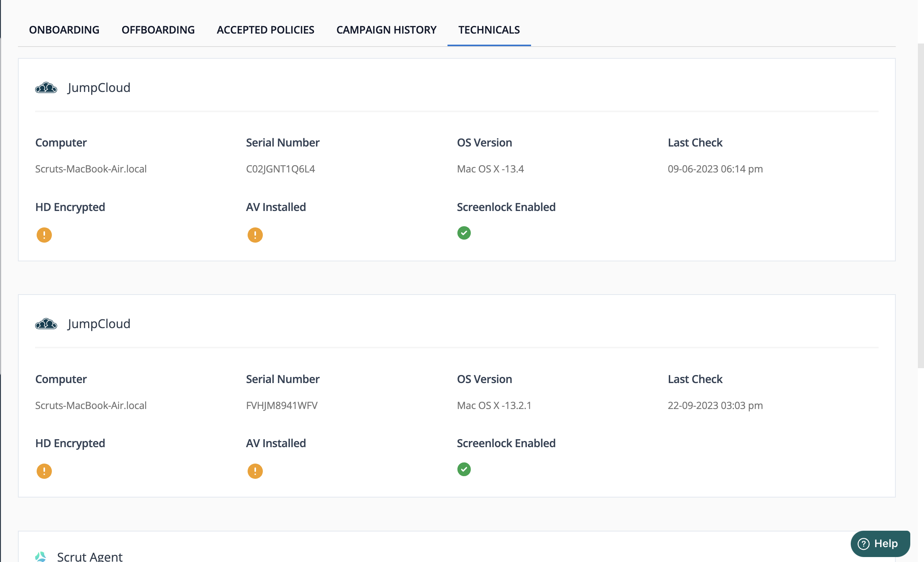Click the second card's JumpCloud title text

[99, 324]
